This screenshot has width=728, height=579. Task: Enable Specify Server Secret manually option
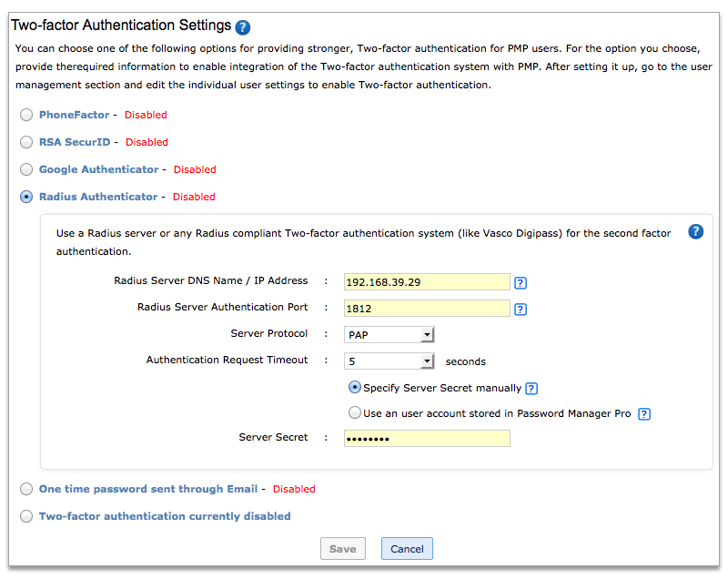[355, 388]
